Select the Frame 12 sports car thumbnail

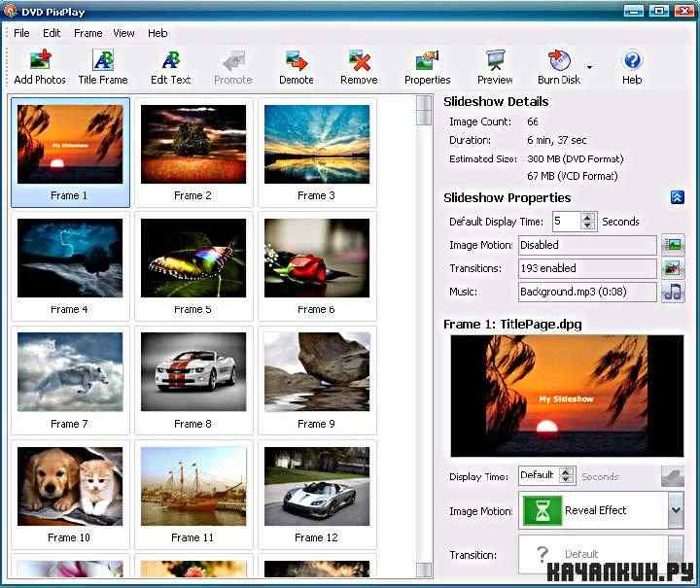click(317, 486)
